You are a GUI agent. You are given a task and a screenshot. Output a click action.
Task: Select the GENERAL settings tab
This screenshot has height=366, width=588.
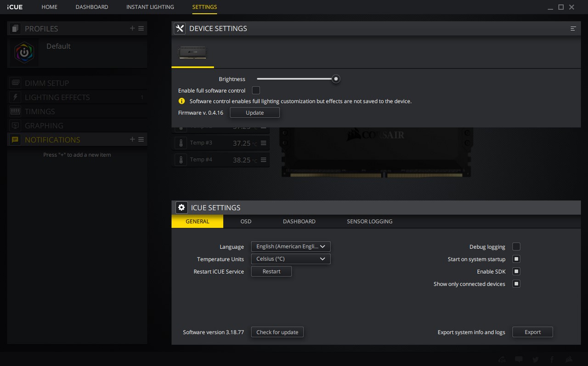point(198,221)
